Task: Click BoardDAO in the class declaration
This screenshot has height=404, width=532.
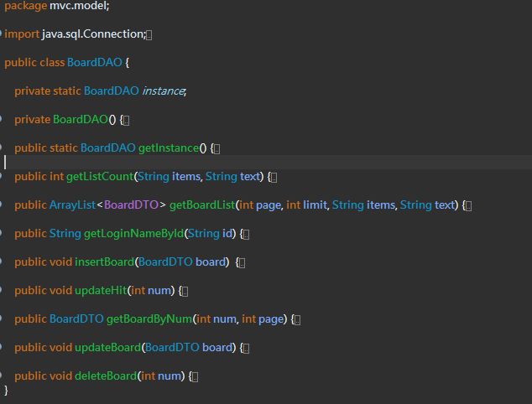Action: tap(95, 62)
